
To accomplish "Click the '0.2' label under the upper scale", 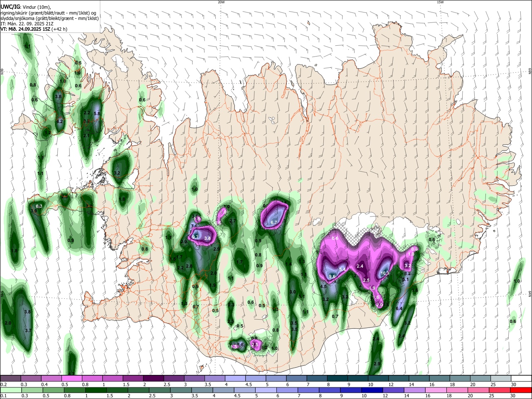I will pyautogui.click(x=3, y=384).
